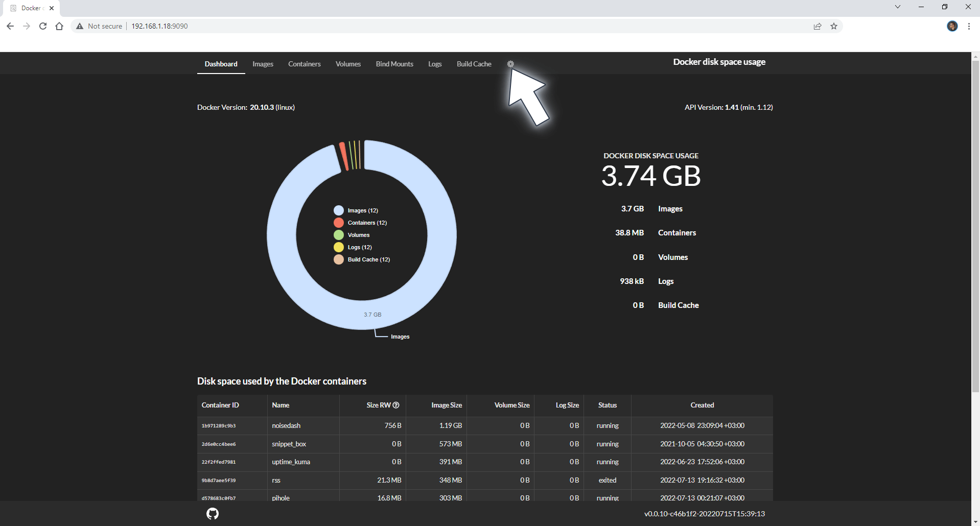The width and height of the screenshot is (980, 526).
Task: Sort table by Created column header
Action: click(x=702, y=405)
